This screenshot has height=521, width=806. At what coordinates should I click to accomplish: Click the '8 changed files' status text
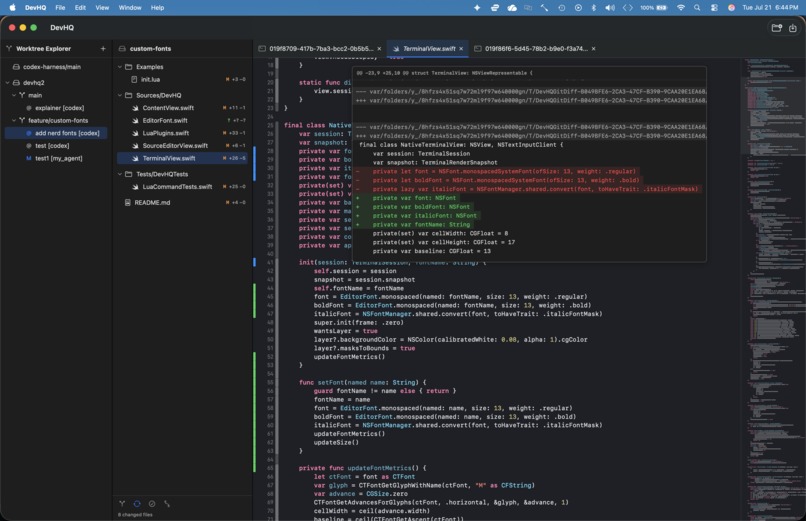pos(135,514)
